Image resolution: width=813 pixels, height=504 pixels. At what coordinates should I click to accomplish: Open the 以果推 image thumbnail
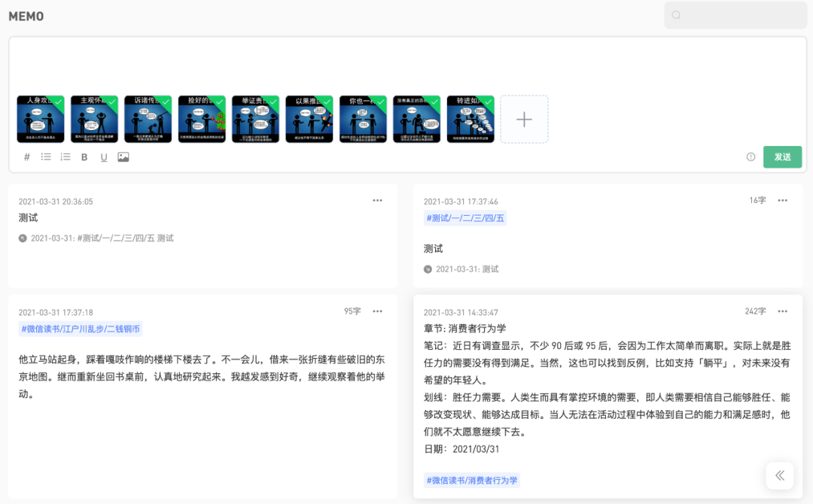tap(309, 119)
